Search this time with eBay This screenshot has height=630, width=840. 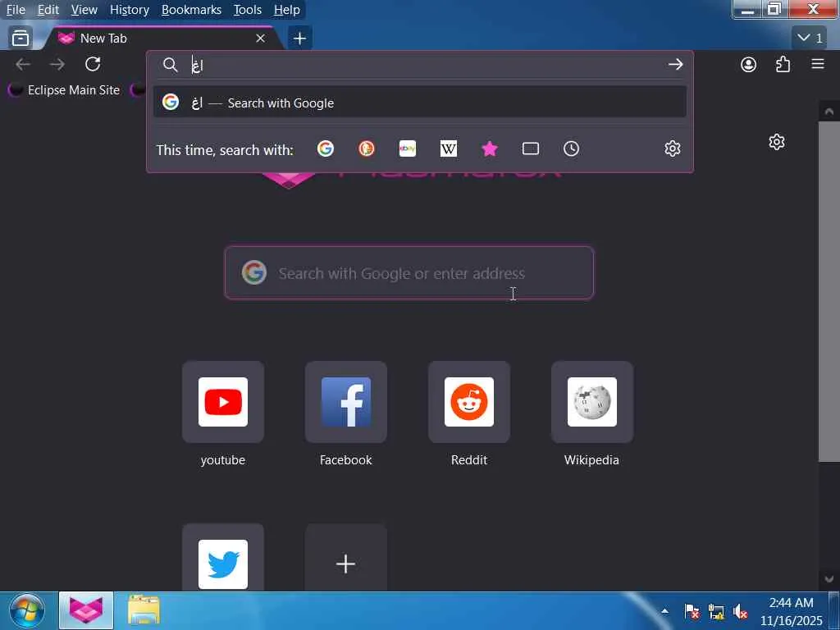tap(408, 148)
